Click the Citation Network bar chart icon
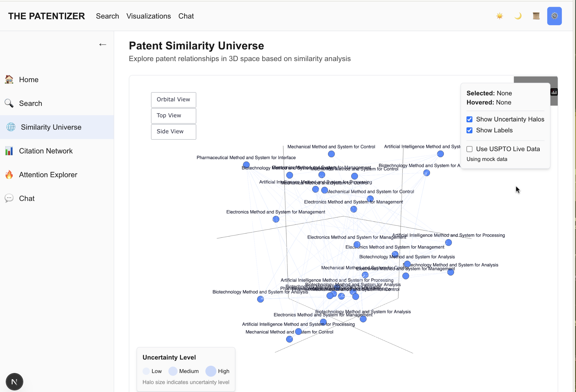 [9, 151]
